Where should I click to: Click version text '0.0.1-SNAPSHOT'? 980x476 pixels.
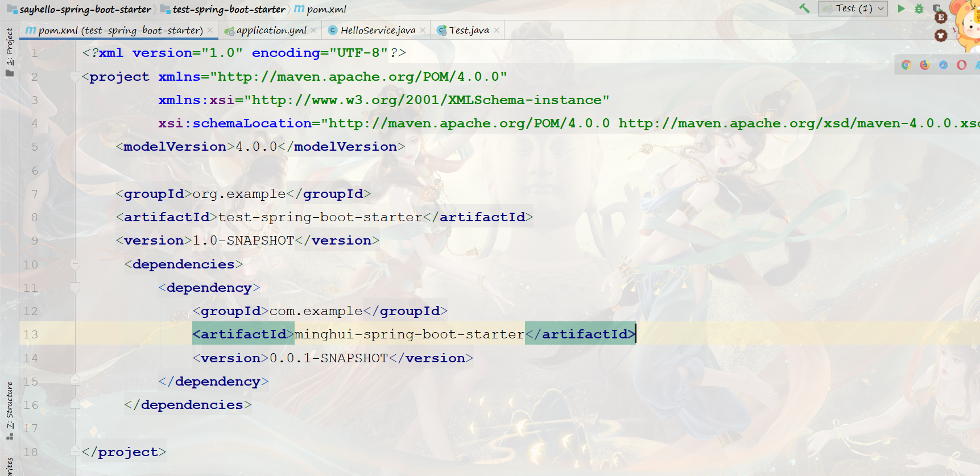click(329, 358)
